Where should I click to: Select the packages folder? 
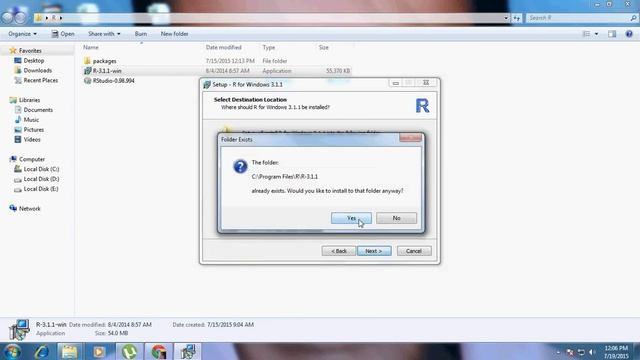point(104,61)
